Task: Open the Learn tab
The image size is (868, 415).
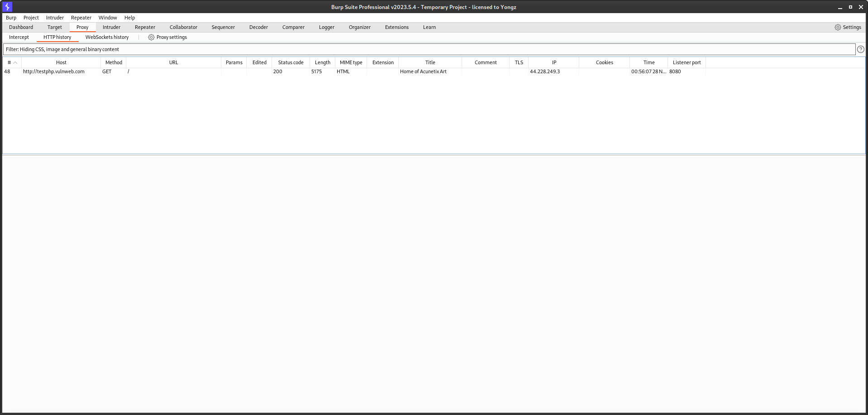Action: tap(429, 27)
